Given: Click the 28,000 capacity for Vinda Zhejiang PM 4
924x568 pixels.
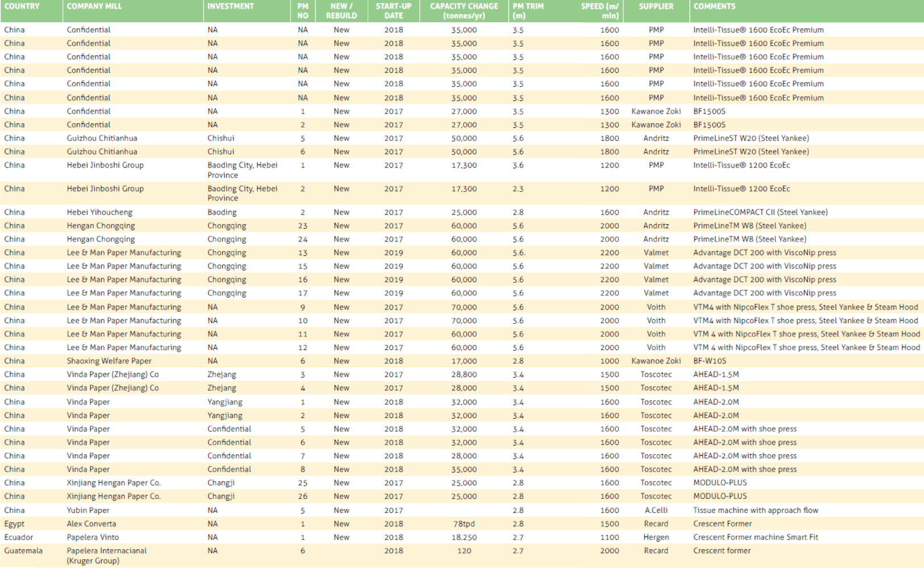Looking at the screenshot, I should click(x=464, y=389).
